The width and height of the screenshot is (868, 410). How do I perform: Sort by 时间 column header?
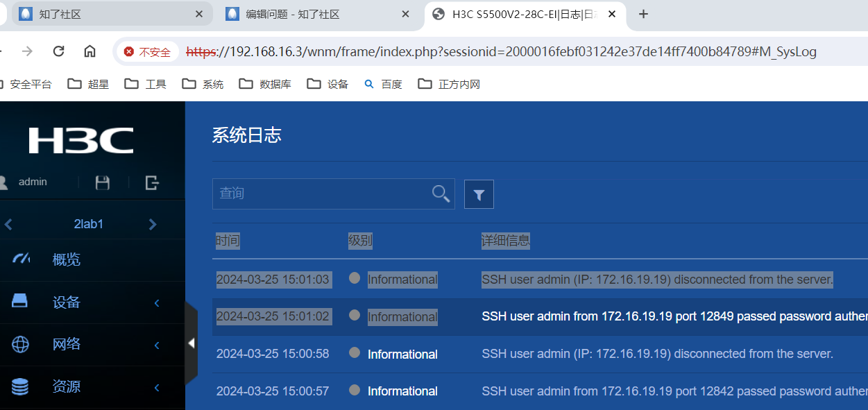(228, 241)
